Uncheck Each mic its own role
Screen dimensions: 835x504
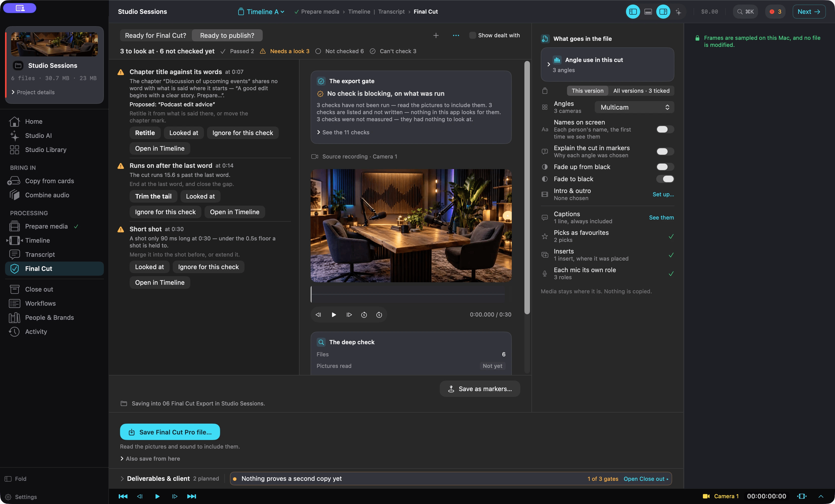tap(671, 273)
